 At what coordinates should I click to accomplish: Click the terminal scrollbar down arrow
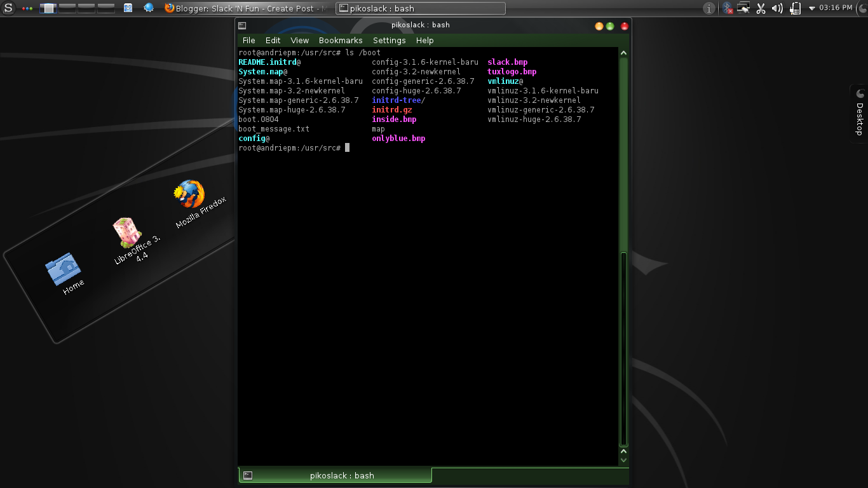pos(623,459)
